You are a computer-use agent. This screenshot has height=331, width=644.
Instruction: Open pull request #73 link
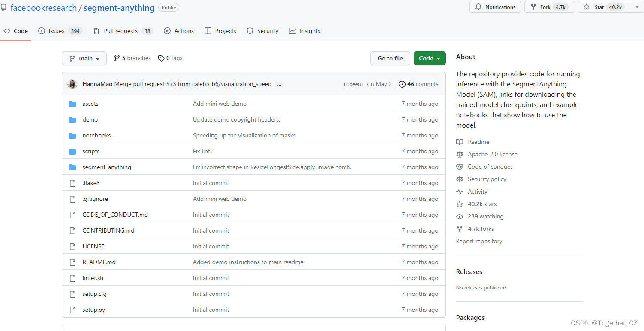pos(171,84)
